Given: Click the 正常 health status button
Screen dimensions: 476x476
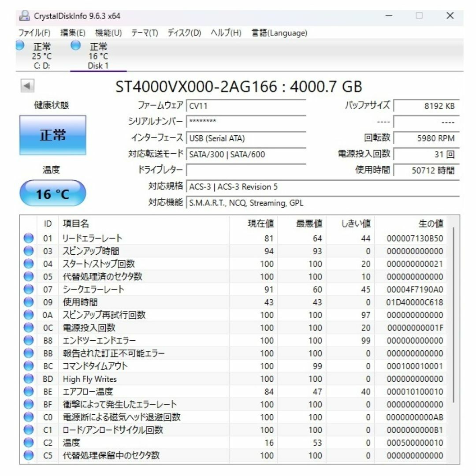Looking at the screenshot, I should coord(53,135).
